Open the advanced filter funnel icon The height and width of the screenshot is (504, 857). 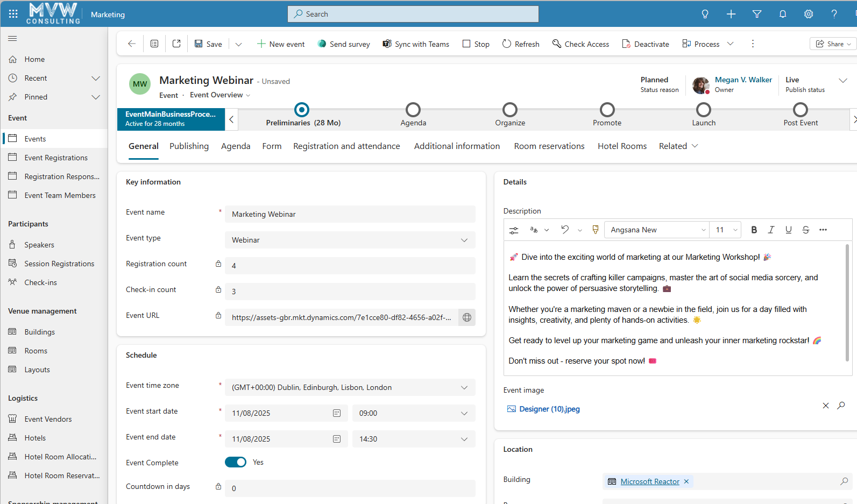point(756,14)
